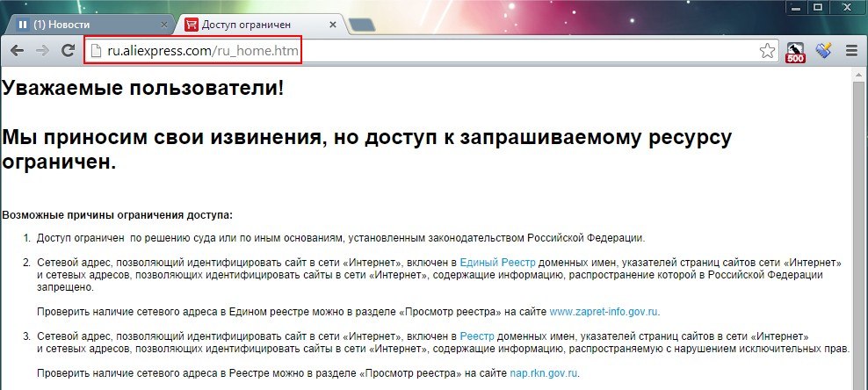
Task: Switch to the (1) Новости tab
Action: [89, 25]
